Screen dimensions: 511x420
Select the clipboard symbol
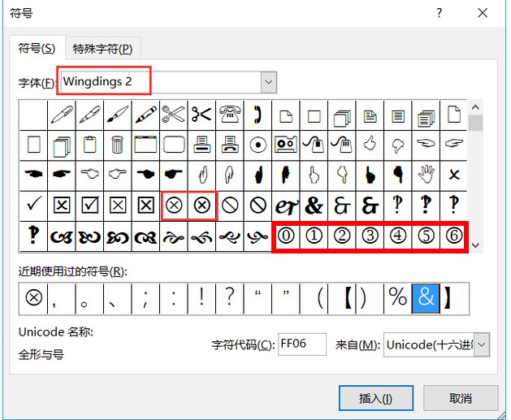[x=89, y=145]
